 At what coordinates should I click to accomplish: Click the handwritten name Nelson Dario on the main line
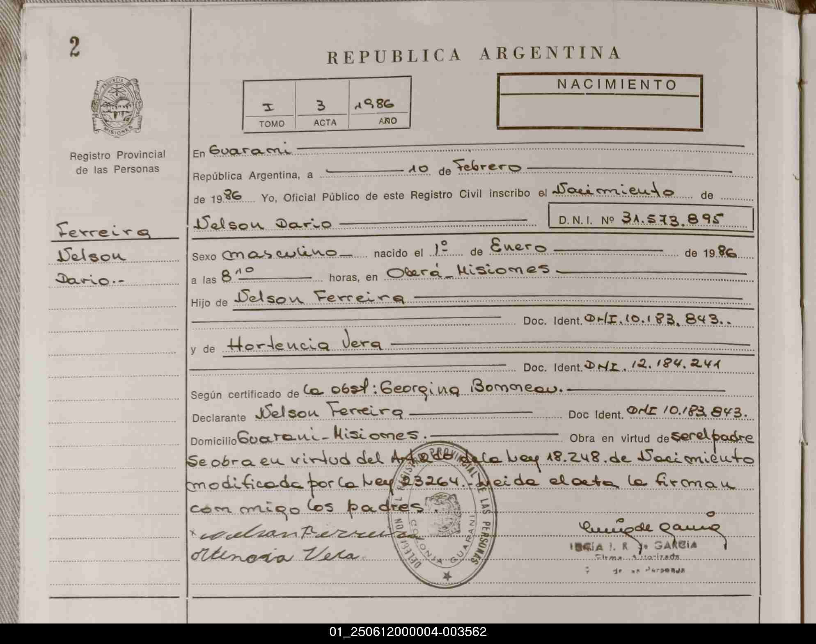coord(263,224)
